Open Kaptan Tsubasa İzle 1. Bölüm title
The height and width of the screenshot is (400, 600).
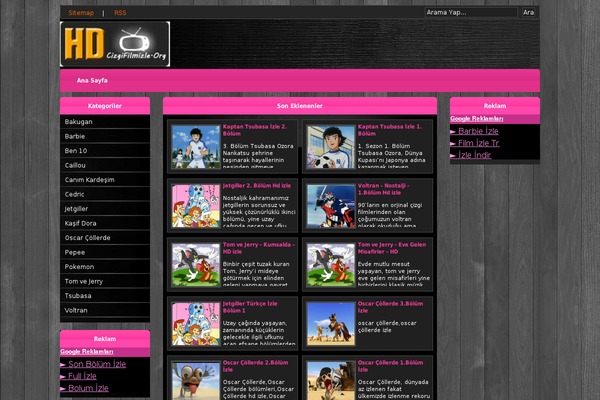pyautogui.click(x=390, y=130)
